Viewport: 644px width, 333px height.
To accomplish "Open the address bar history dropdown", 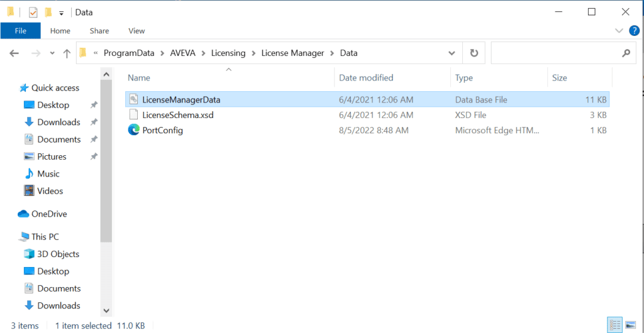I will tap(452, 53).
